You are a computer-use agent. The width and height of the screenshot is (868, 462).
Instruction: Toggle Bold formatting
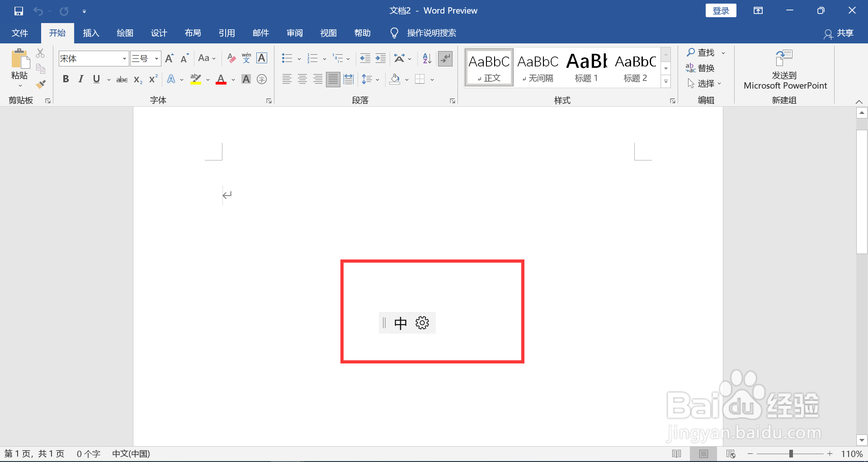coord(66,80)
